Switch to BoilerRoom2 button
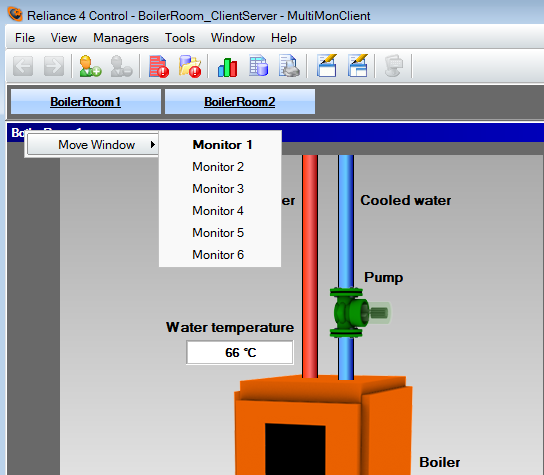Image resolution: width=544 pixels, height=475 pixels. coord(240,102)
